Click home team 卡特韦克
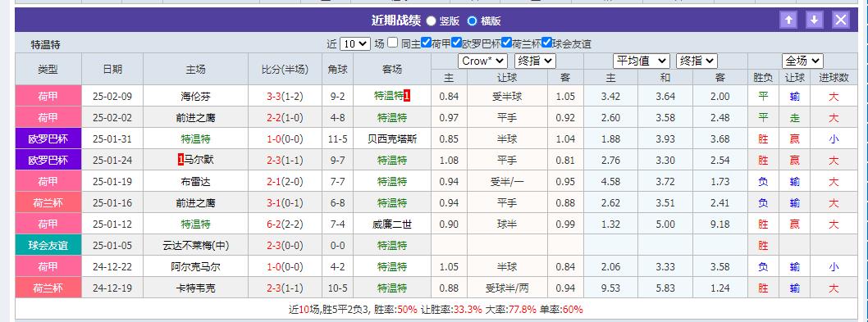 195,288
